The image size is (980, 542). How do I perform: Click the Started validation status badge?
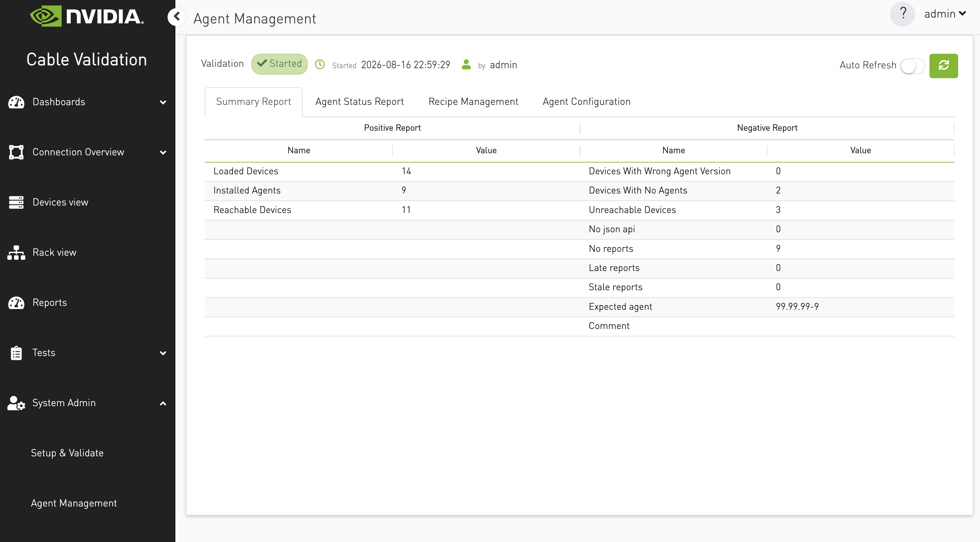[280, 64]
